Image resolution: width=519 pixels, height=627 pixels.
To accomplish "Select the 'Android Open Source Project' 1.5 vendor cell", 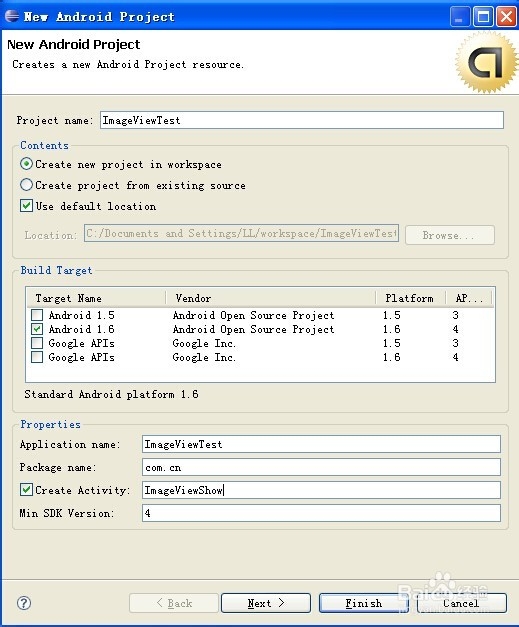I will click(253, 315).
